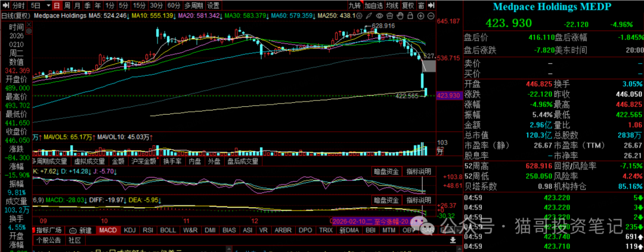Select the MACD indicator tab
The height and width of the screenshot is (252, 644).
(x=109, y=230)
